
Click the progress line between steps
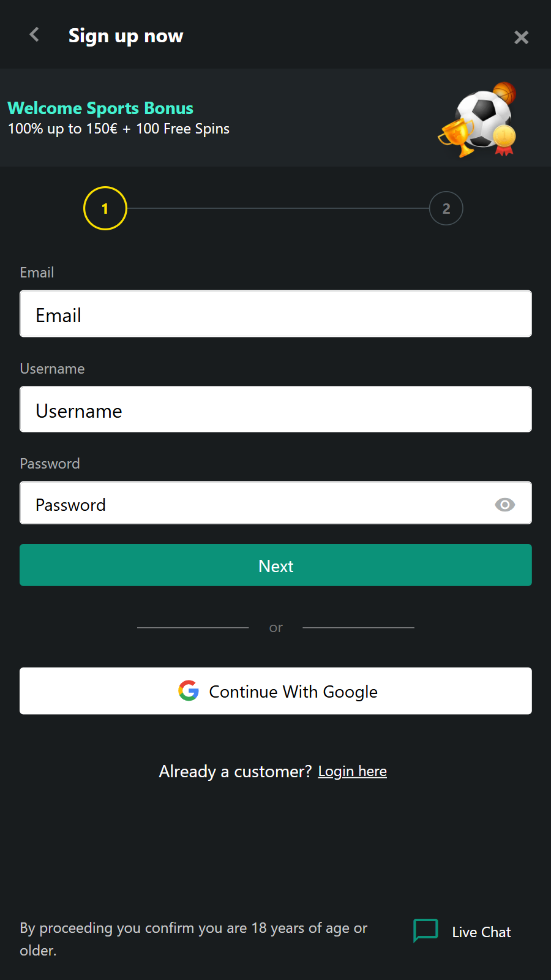[278, 208]
